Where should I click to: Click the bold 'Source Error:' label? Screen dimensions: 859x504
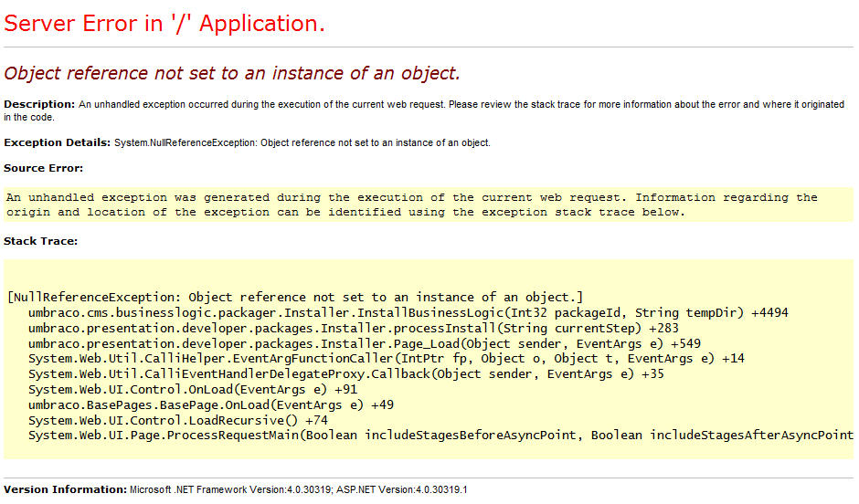[43, 169]
